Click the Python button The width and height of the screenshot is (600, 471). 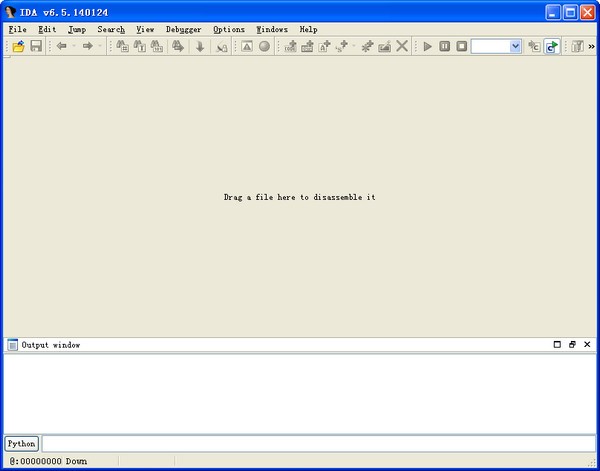pos(21,443)
